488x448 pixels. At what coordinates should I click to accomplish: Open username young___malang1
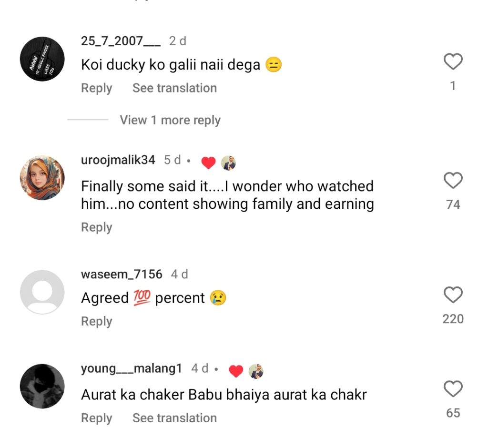point(132,368)
